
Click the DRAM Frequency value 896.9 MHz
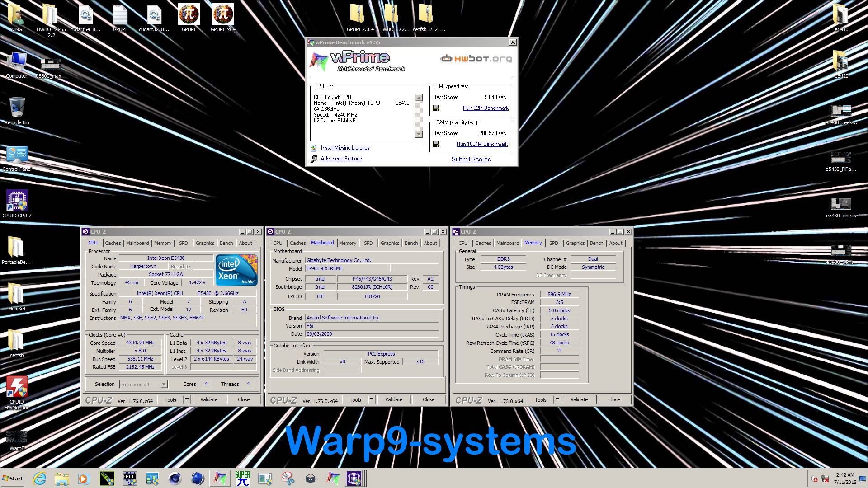pos(559,294)
